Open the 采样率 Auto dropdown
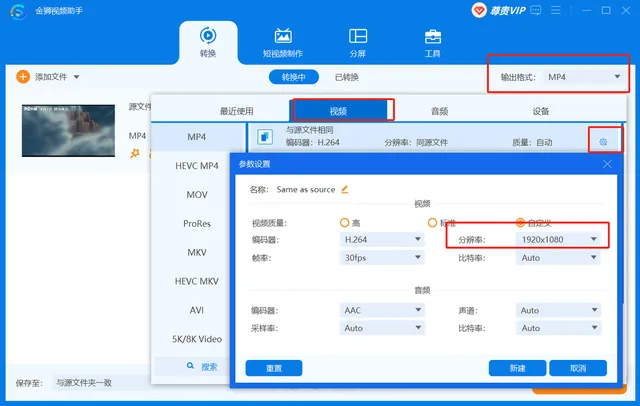This screenshot has height=406, width=640. tap(382, 328)
